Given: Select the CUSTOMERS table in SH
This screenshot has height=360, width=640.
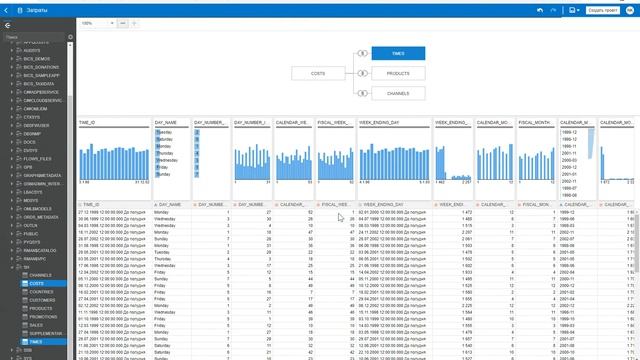Looking at the screenshot, I should point(42,300).
